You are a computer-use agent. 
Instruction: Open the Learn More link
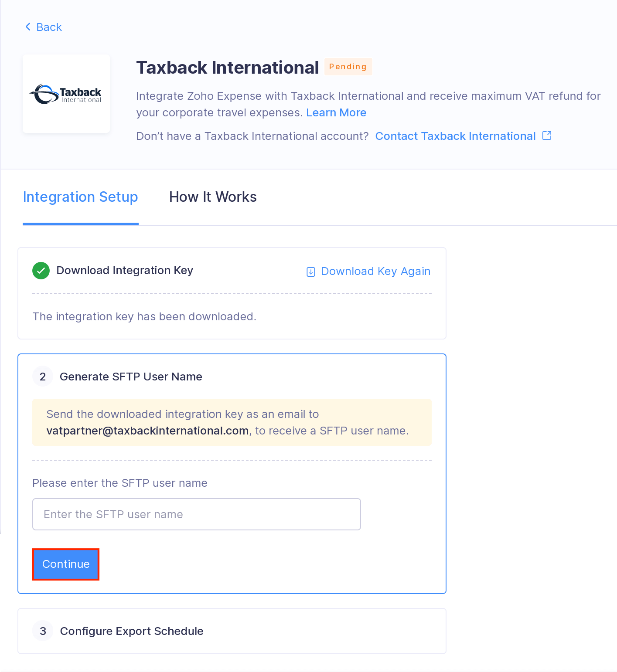[x=336, y=112]
